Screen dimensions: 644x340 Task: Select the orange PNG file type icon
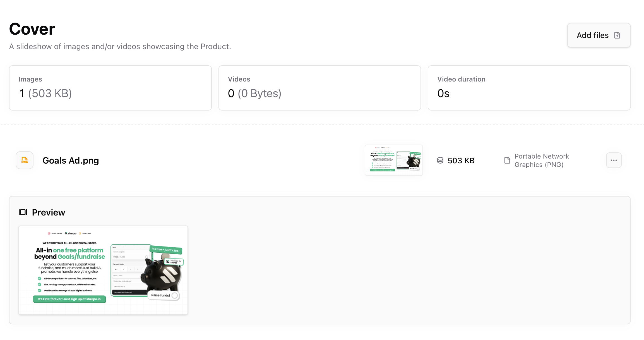[x=25, y=160]
